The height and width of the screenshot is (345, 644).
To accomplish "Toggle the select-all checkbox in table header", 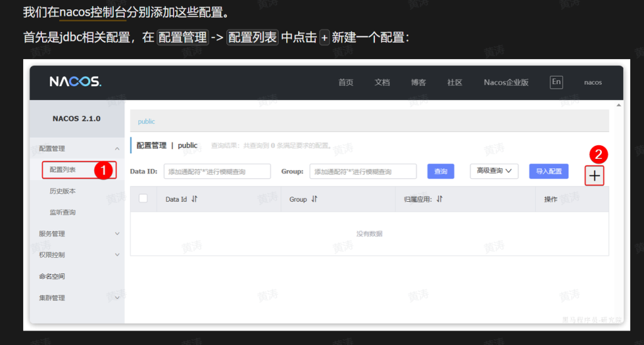I will pos(143,199).
